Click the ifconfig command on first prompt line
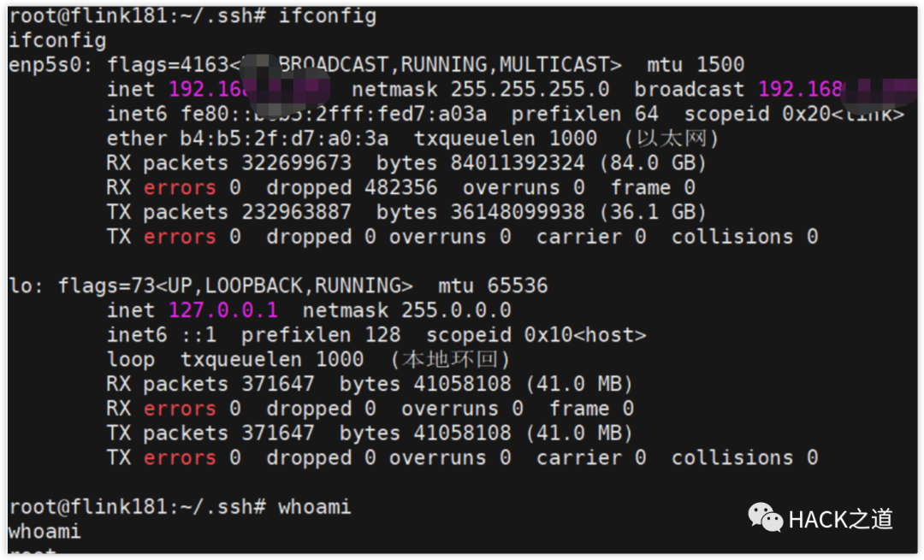 327,16
